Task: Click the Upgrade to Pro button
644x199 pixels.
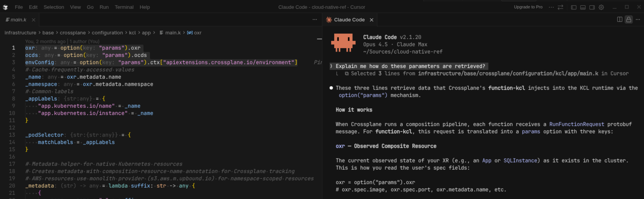Action: 528,7
